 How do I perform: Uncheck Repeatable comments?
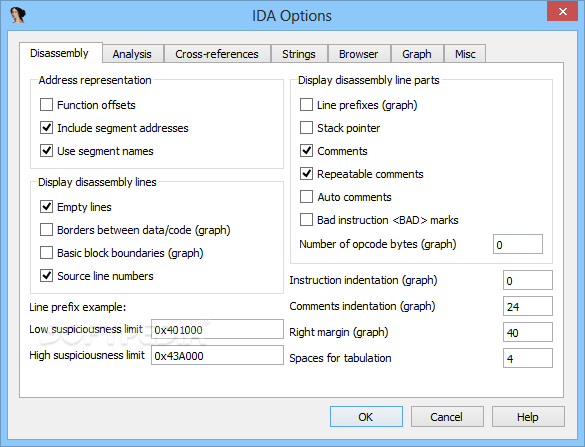click(x=306, y=174)
